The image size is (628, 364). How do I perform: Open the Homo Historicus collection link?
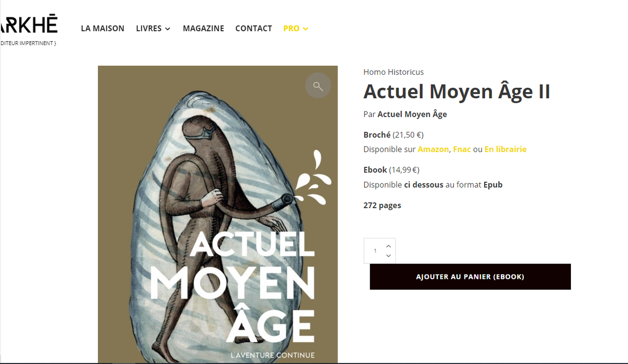(394, 72)
